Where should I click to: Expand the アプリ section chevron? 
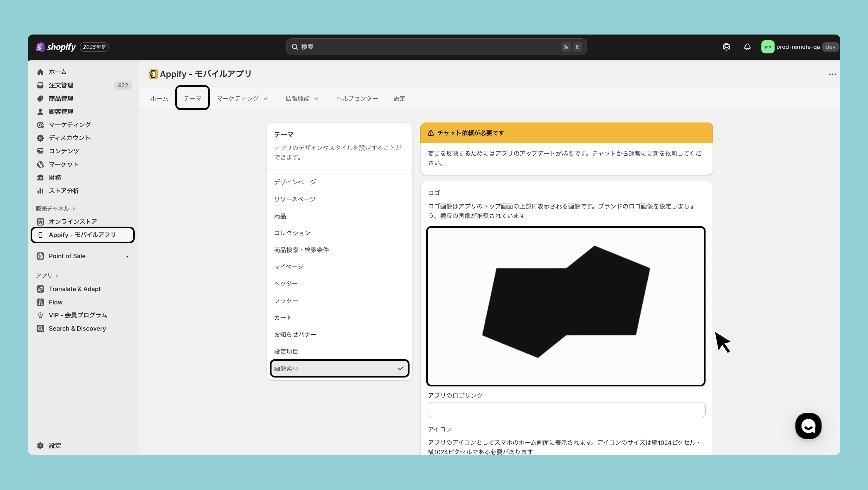(x=56, y=276)
